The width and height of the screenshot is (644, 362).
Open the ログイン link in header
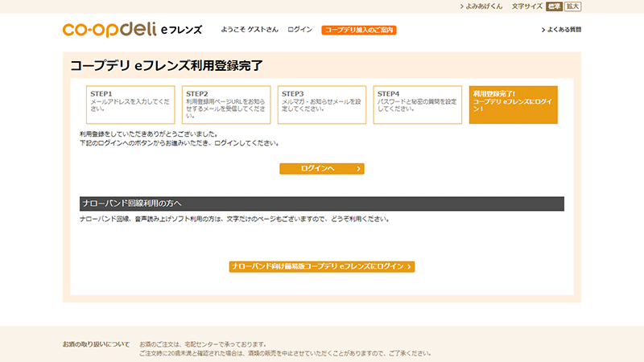(x=299, y=30)
